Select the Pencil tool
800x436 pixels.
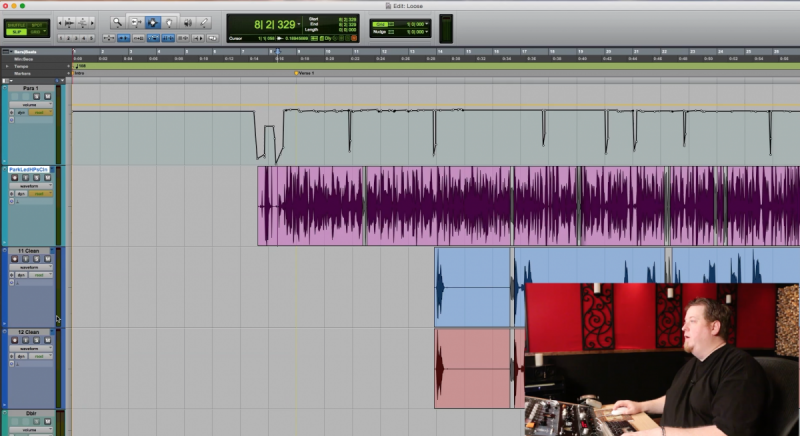coord(204,22)
